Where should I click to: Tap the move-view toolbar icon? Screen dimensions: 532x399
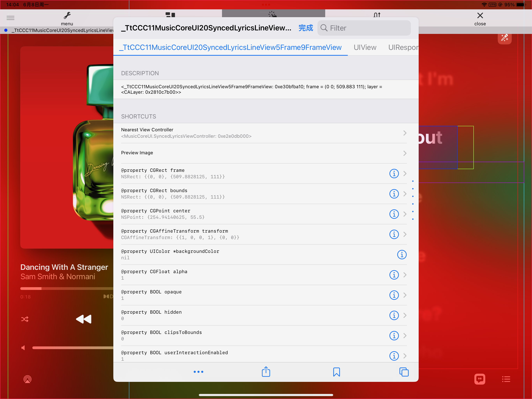(x=377, y=15)
